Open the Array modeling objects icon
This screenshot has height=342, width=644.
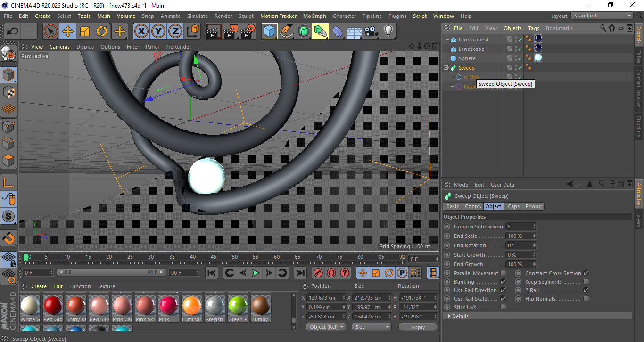pos(320,32)
